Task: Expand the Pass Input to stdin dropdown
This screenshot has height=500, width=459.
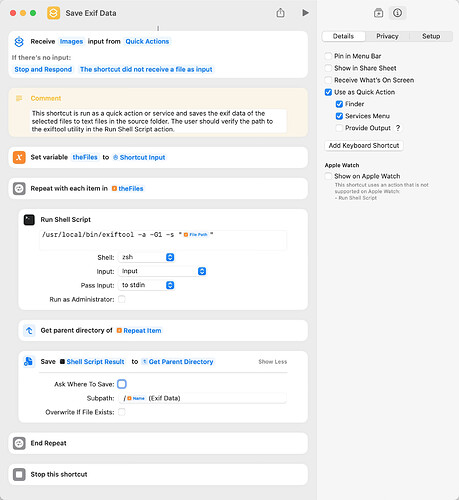Action: [x=147, y=285]
